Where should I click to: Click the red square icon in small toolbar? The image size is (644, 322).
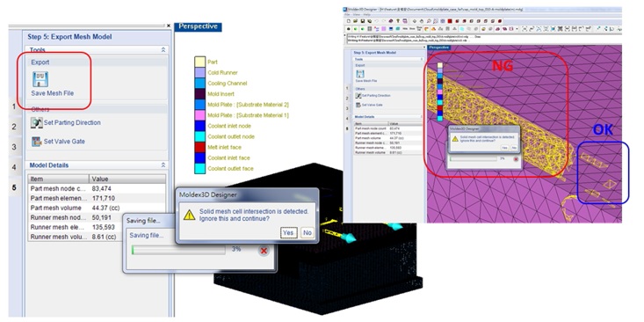coord(450,21)
